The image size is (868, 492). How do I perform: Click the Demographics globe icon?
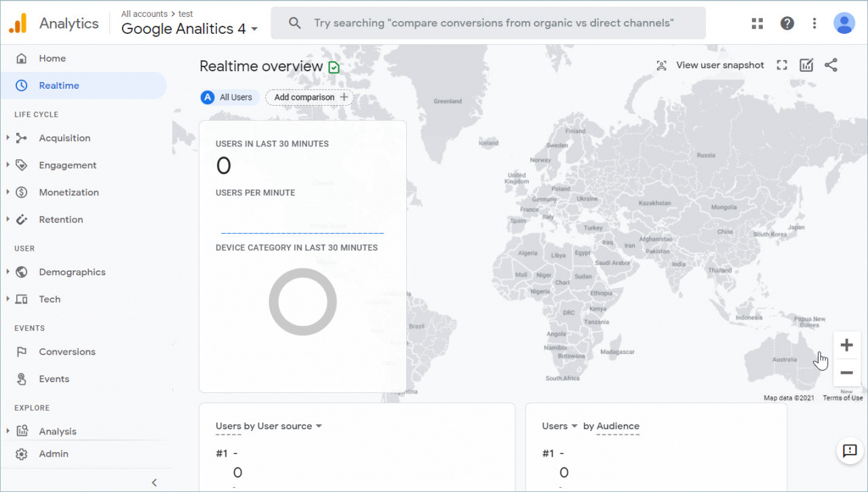click(x=22, y=272)
